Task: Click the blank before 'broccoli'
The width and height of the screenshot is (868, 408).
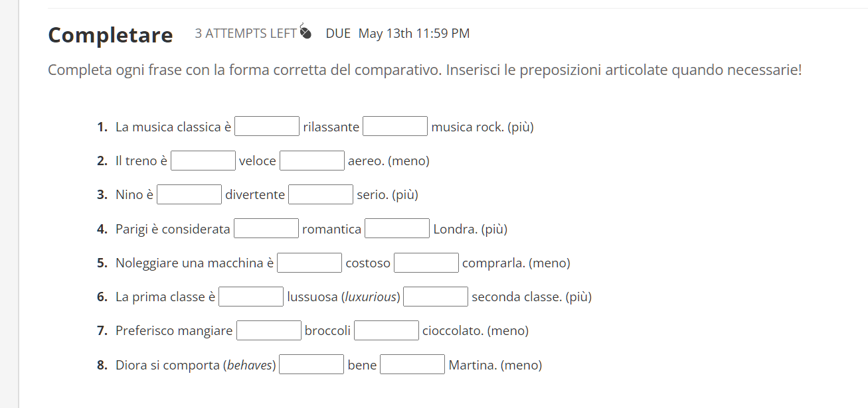Action: pos(269,330)
